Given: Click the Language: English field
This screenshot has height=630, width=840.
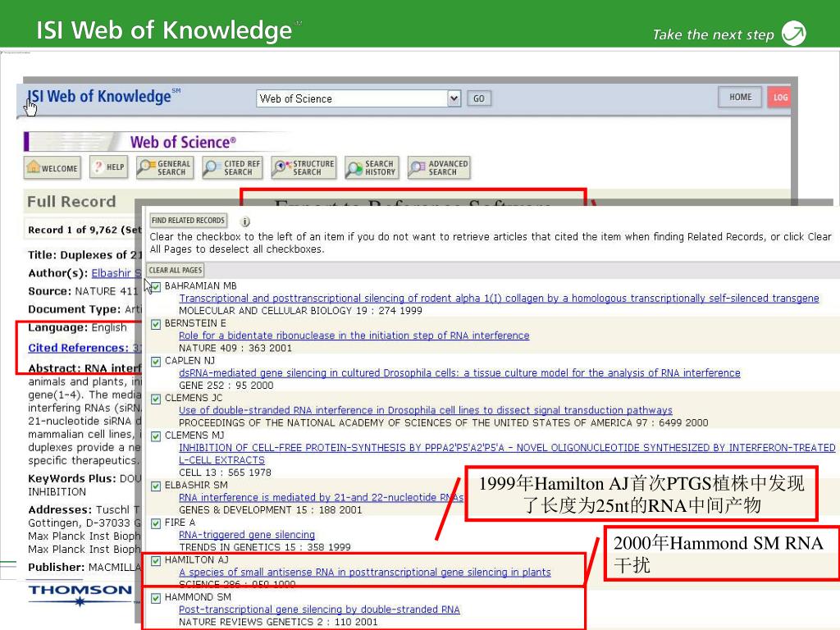Looking at the screenshot, I should click(78, 327).
